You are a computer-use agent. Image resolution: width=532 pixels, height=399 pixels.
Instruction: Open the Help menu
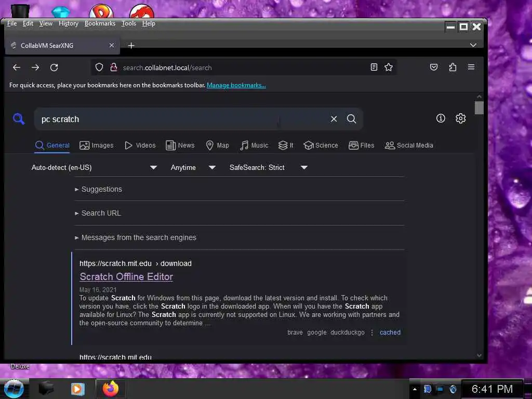point(149,23)
